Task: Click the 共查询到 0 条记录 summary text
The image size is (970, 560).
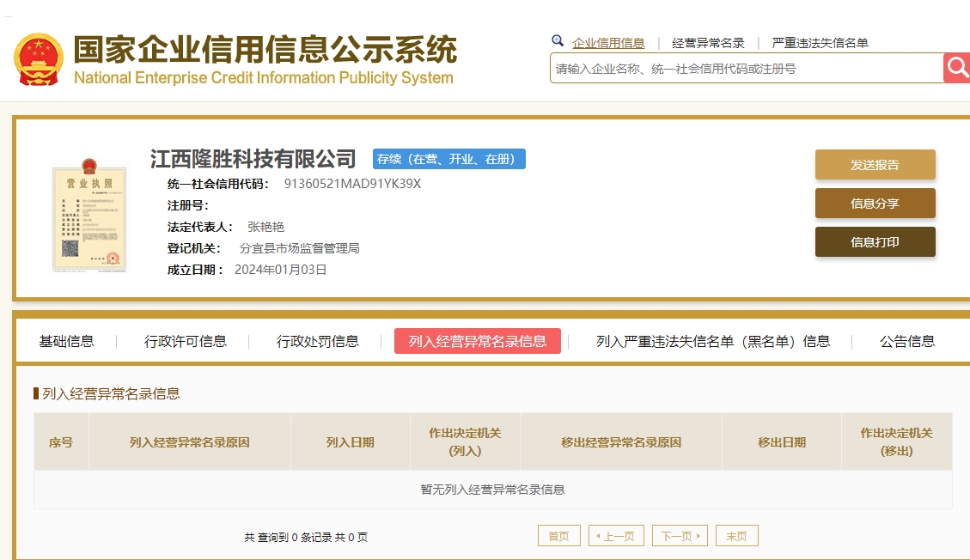Action: tap(306, 537)
